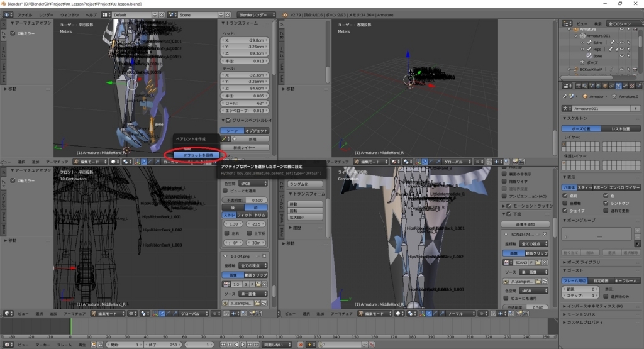
Task: Click the F fake user button beside Armature.001
Action: (x=636, y=108)
